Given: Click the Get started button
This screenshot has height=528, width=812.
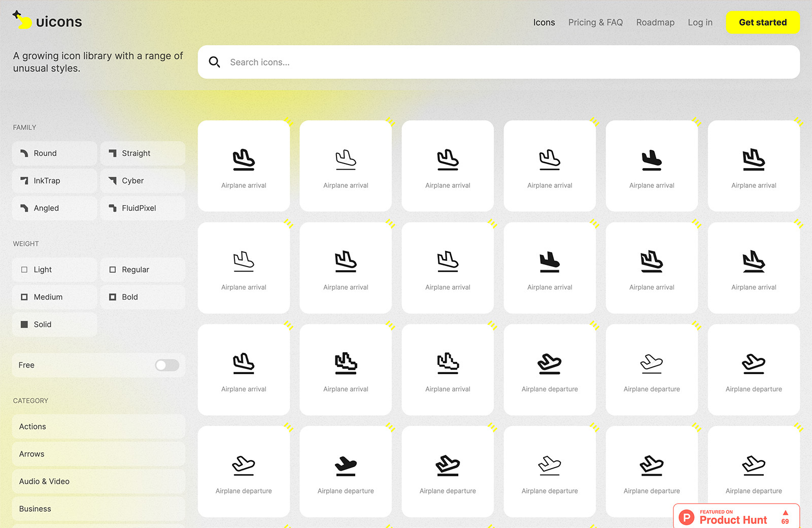Looking at the screenshot, I should [763, 22].
